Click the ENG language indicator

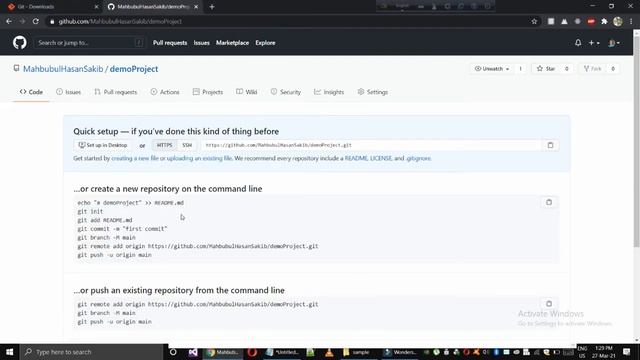pyautogui.click(x=582, y=352)
